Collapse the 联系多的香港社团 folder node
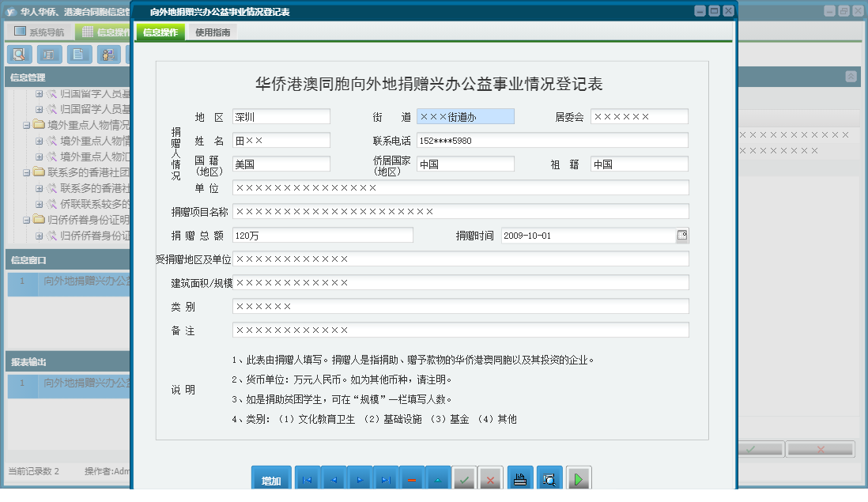The width and height of the screenshot is (868, 502). [x=26, y=172]
